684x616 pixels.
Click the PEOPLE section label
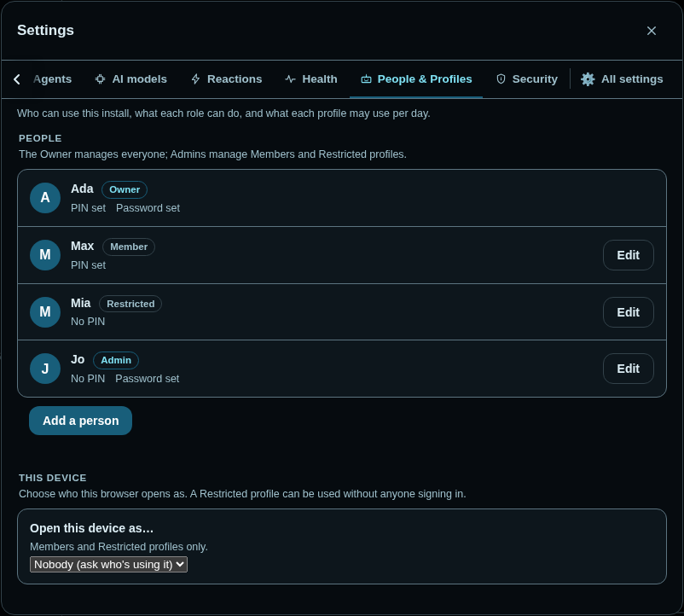40,138
